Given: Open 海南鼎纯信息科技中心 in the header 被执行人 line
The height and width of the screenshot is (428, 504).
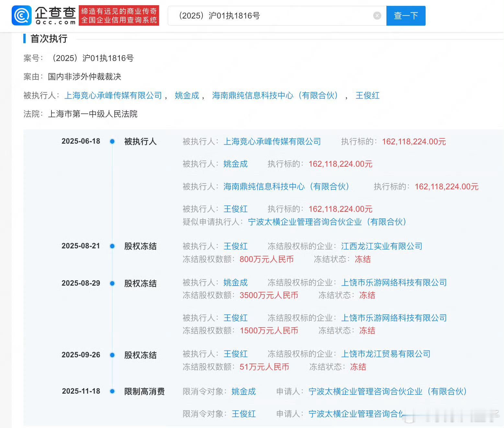Looking at the screenshot, I should coord(275,95).
